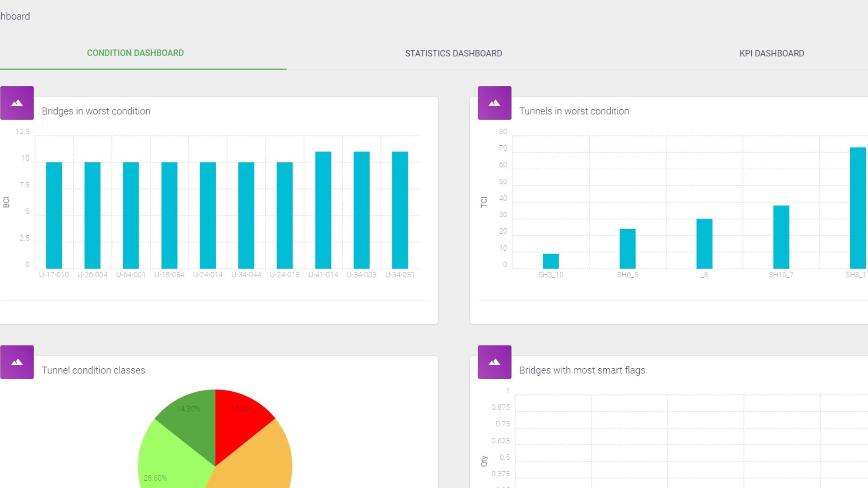Click the U-34-031 axis label
868x488 pixels.
tap(400, 275)
